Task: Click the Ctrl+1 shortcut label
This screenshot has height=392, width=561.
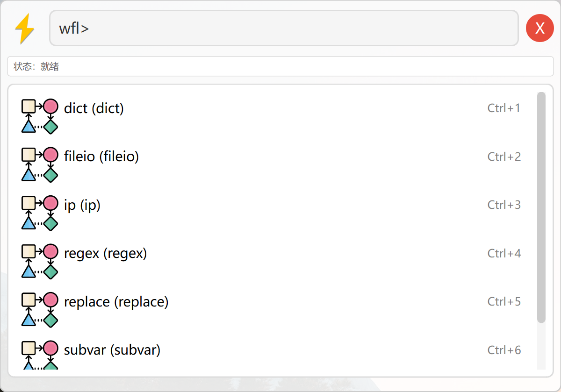Action: pos(504,108)
